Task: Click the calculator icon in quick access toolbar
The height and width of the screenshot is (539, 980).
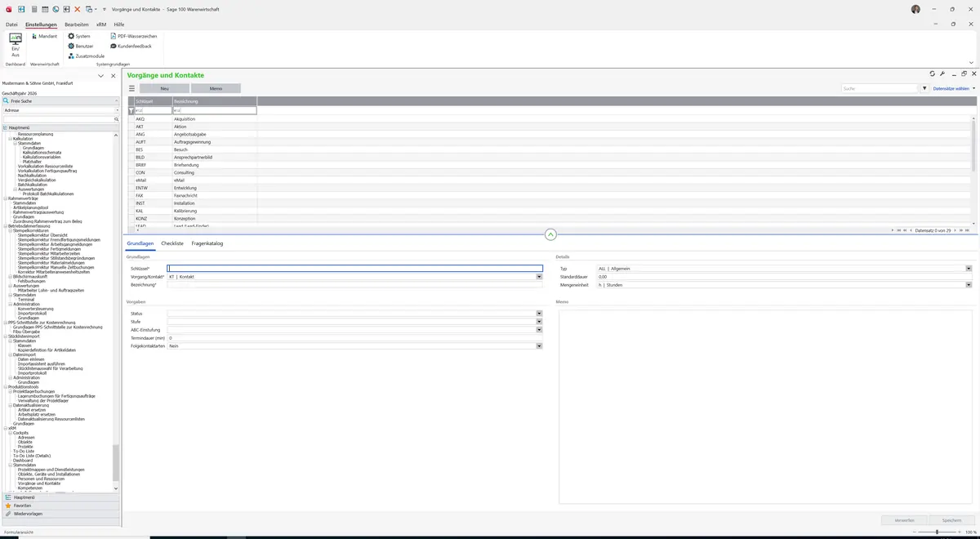Action: 33,9
